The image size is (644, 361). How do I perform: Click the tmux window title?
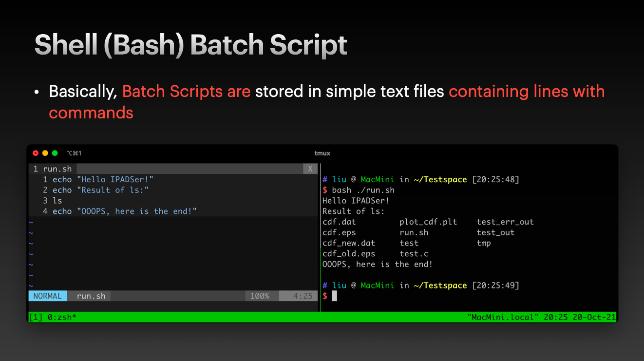[x=322, y=153]
